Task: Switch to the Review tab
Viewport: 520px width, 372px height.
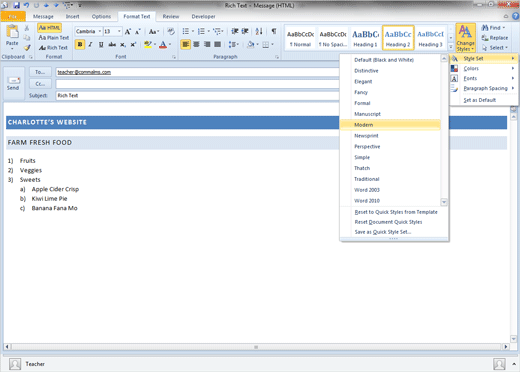Action: tap(171, 16)
